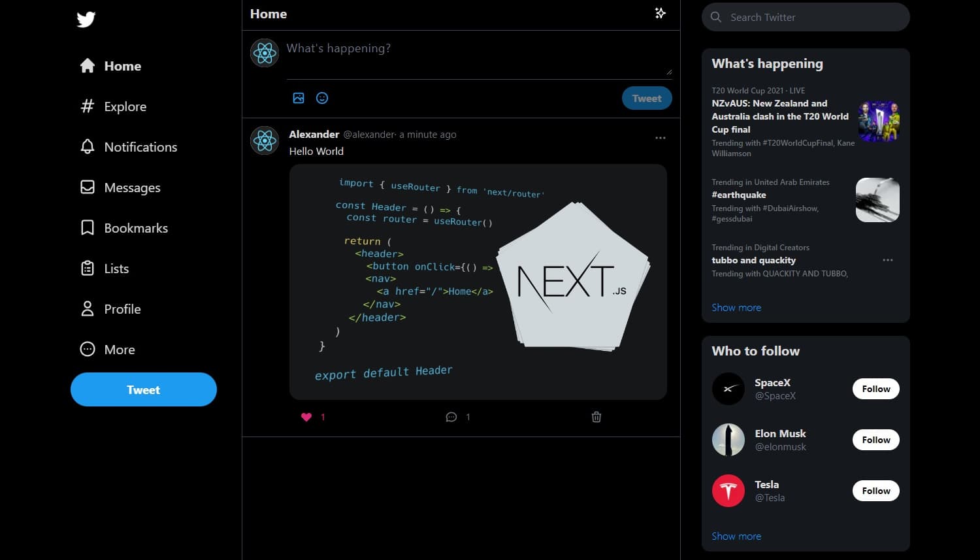Open the More circle icon
The width and height of the screenshot is (980, 560).
pyautogui.click(x=88, y=349)
